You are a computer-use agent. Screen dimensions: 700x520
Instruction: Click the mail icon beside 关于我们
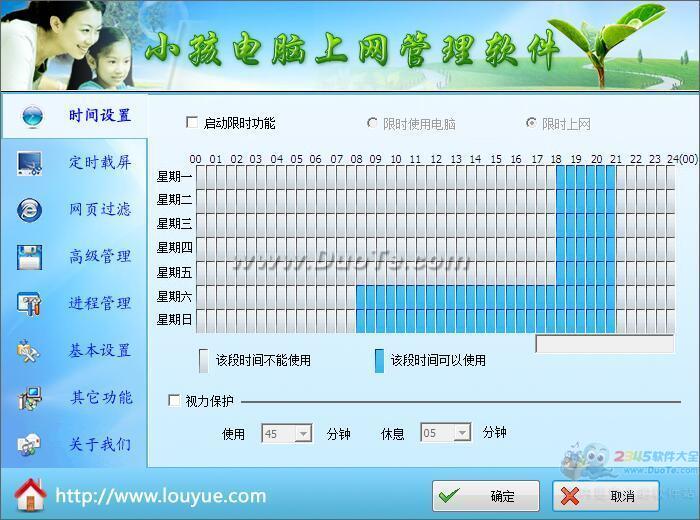click(x=29, y=445)
